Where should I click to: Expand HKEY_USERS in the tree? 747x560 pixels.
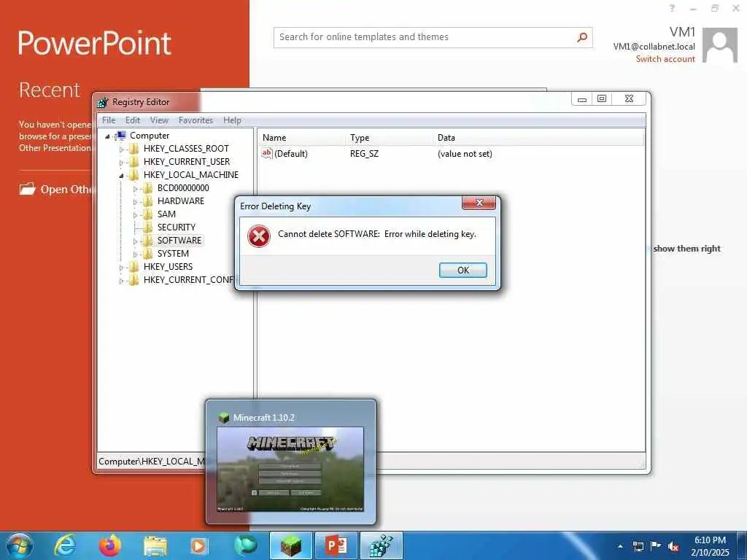click(122, 267)
